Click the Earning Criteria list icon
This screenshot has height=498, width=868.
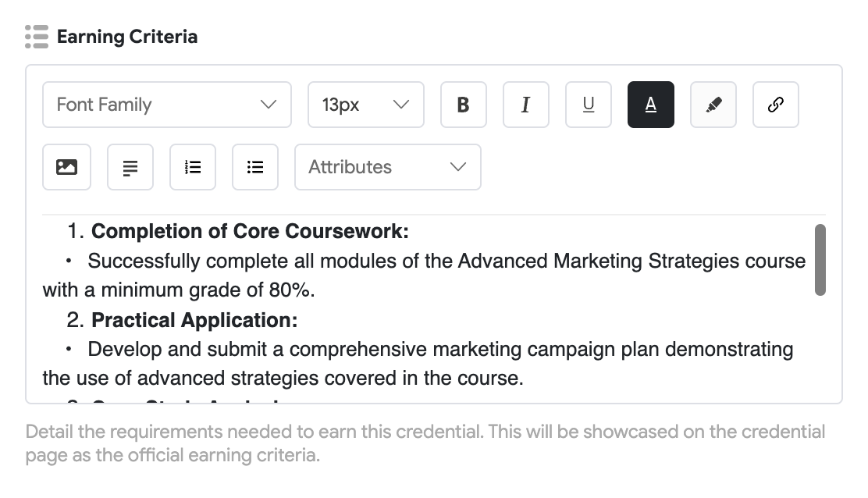pos(37,37)
